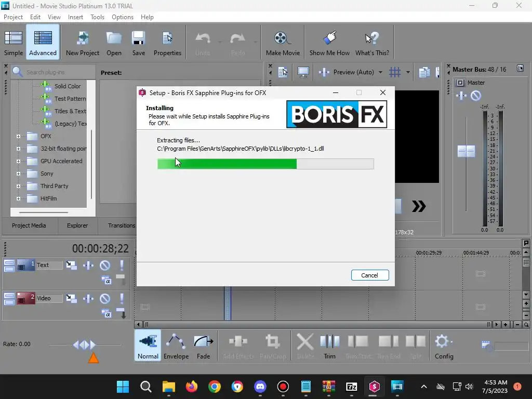This screenshot has height=399, width=532.
Task: Open preview Project Video Properties icon
Action: pos(283,72)
